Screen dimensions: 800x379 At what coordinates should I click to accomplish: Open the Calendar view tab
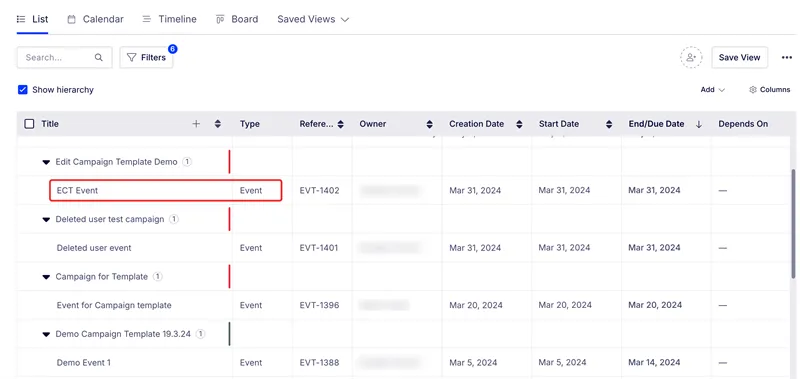tap(95, 19)
